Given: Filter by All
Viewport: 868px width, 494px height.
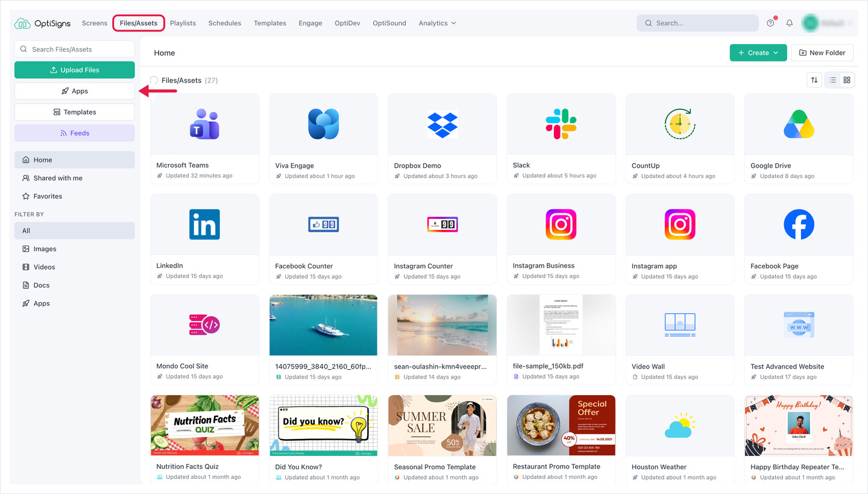Looking at the screenshot, I should (x=75, y=230).
